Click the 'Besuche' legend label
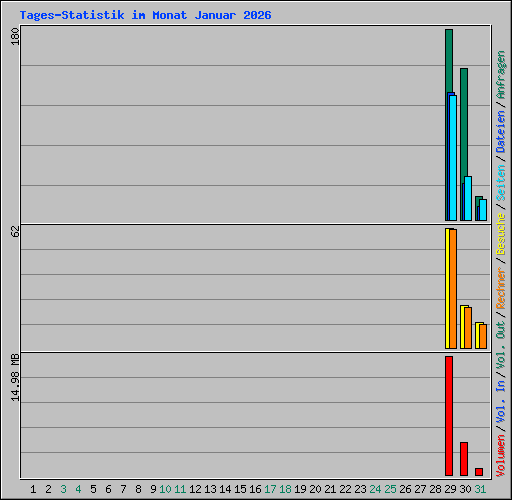 [x=501, y=234]
